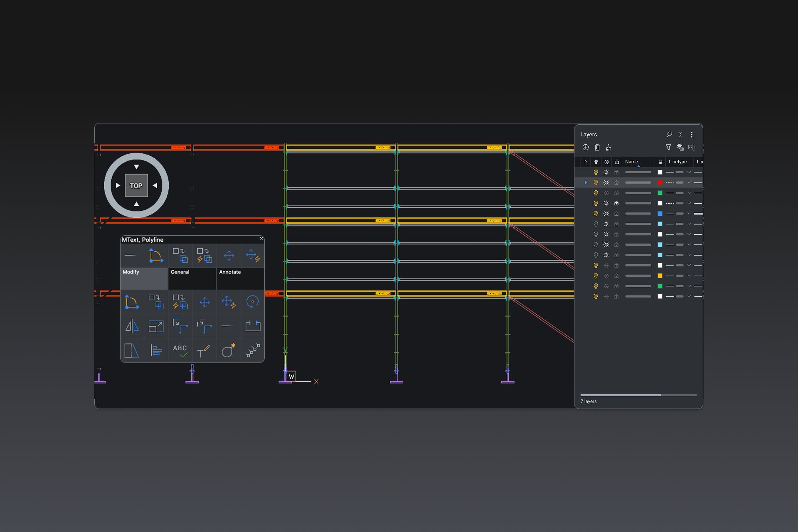Sort layers by the Name column header
Viewport: 798px width, 532px height.
pyautogui.click(x=631, y=162)
